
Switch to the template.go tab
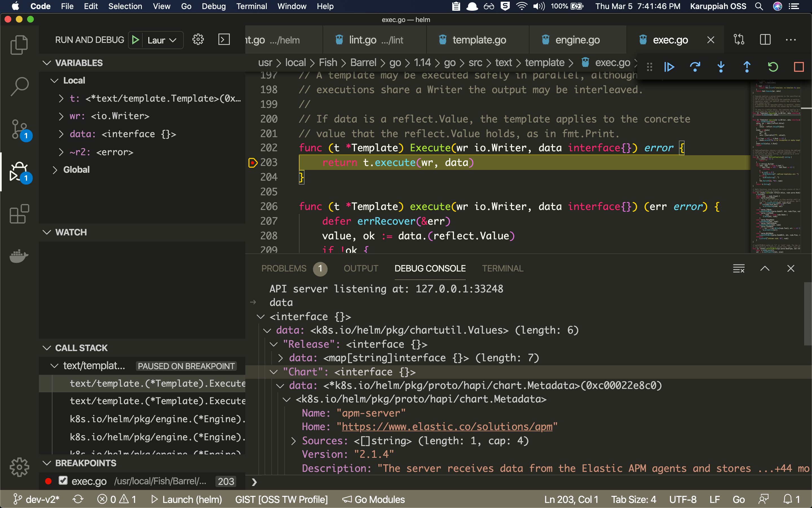coord(478,40)
